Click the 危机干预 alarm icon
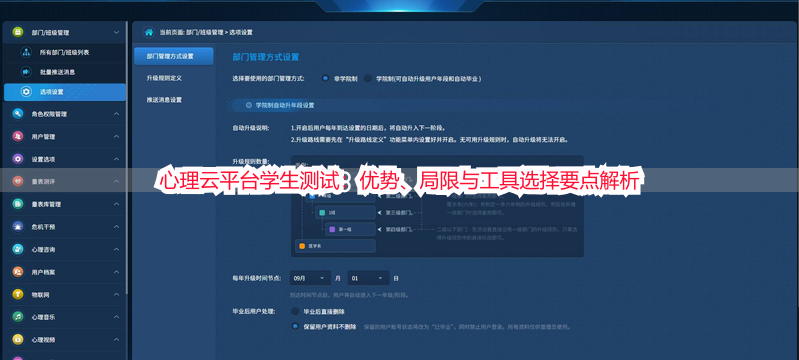Screen dimensions: 799x360 coord(18,226)
